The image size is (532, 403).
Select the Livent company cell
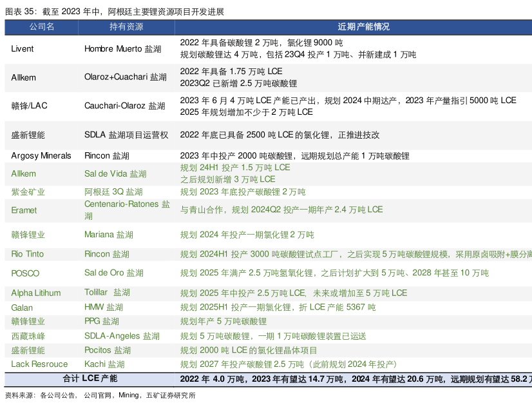[x=23, y=49]
